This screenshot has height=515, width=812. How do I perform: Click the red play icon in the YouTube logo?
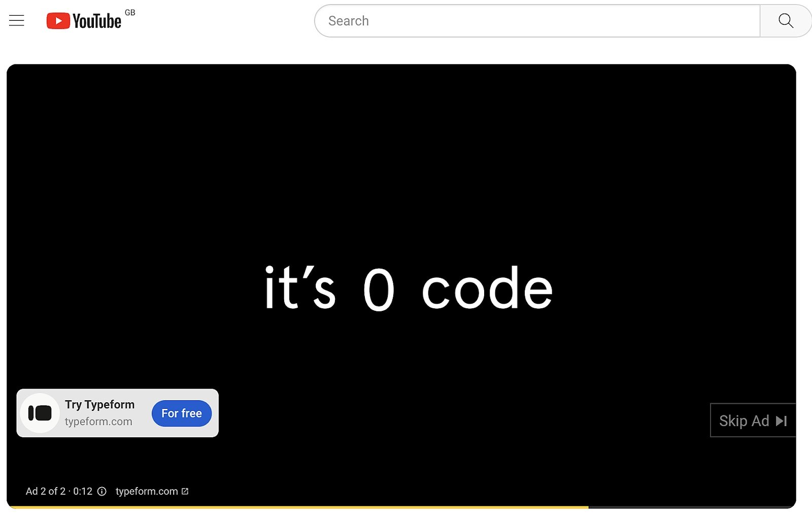(58, 20)
